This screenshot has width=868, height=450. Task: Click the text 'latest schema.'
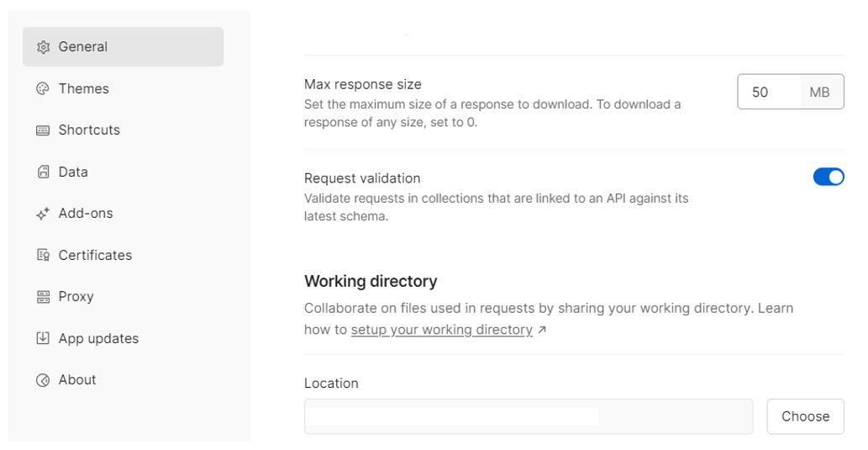click(346, 217)
